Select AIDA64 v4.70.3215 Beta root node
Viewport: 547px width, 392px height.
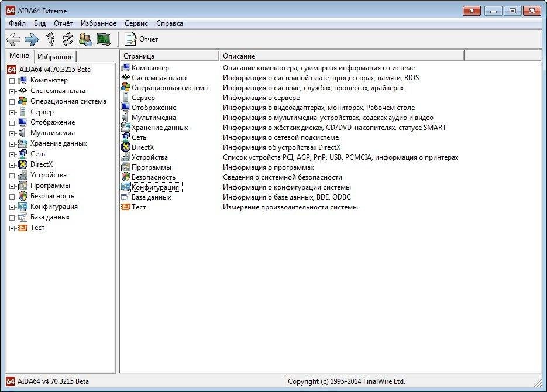(55, 70)
